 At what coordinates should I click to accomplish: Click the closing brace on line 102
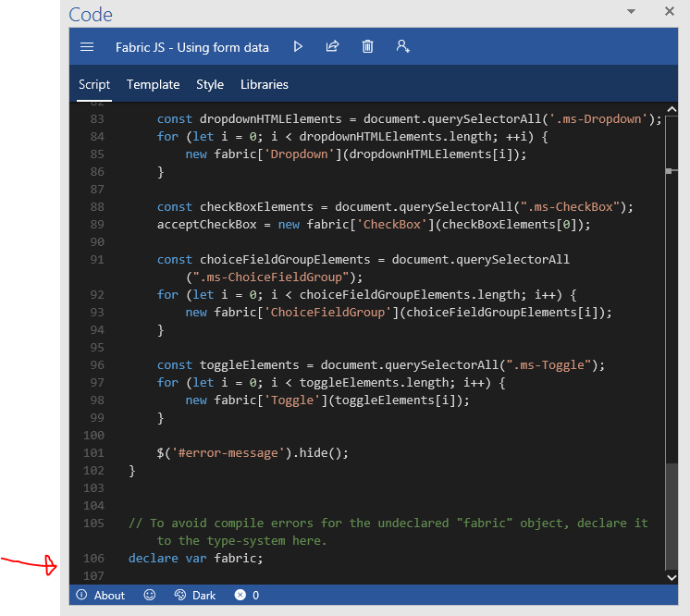[x=132, y=471]
